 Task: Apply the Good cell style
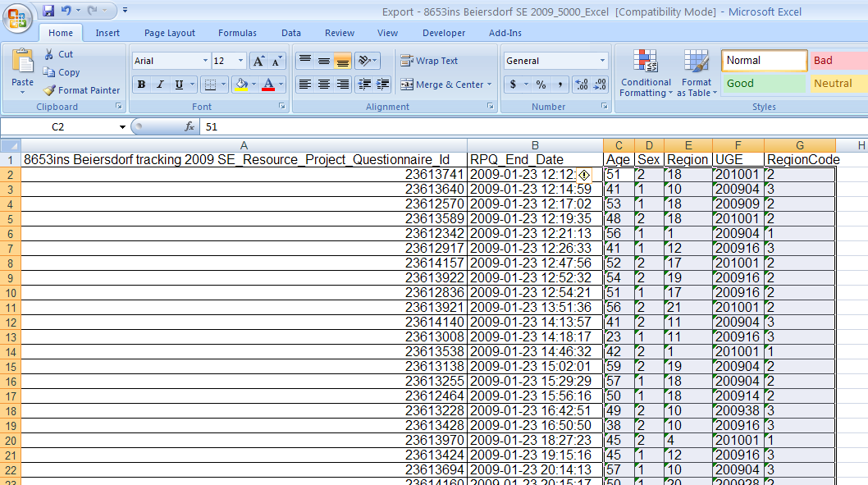tap(764, 83)
